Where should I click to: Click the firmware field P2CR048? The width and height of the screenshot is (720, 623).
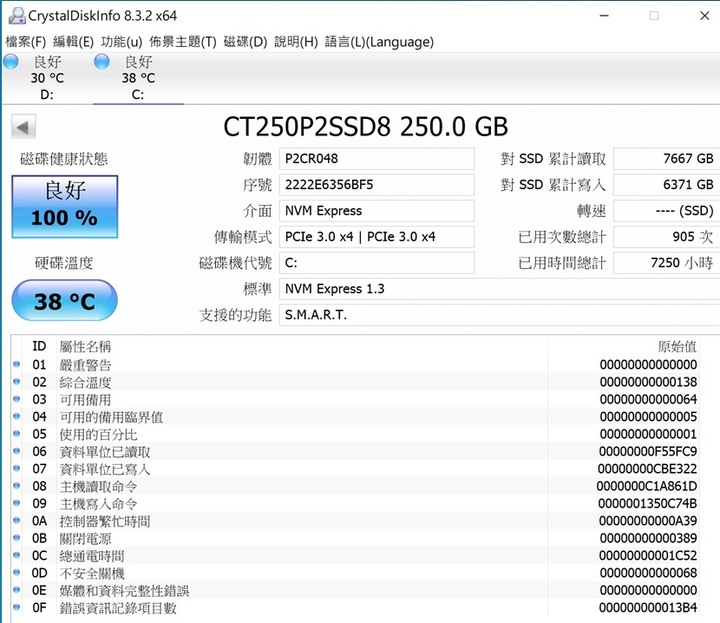tap(377, 159)
